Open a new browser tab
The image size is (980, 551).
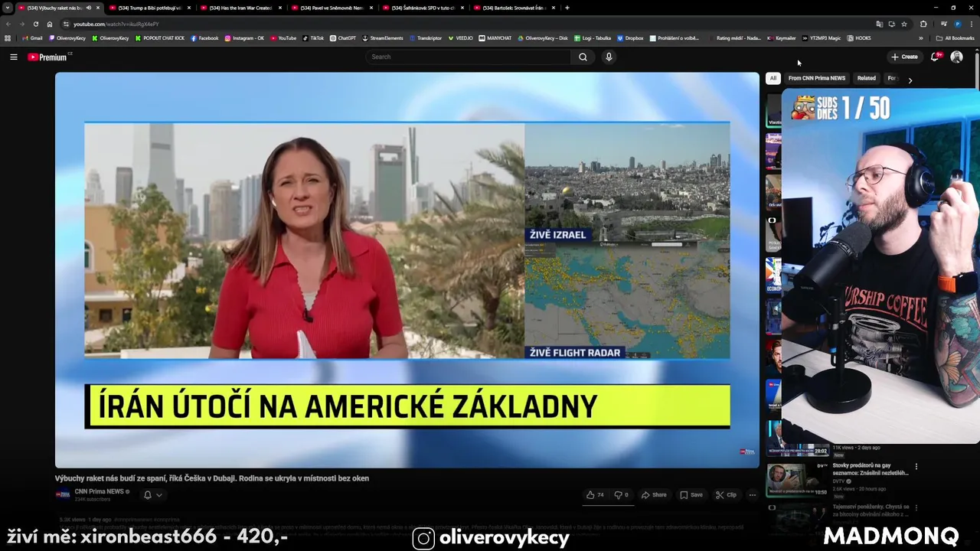(567, 8)
